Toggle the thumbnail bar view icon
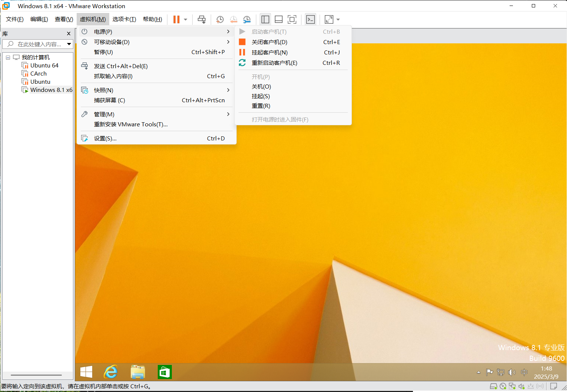This screenshot has width=567, height=392. click(x=279, y=19)
